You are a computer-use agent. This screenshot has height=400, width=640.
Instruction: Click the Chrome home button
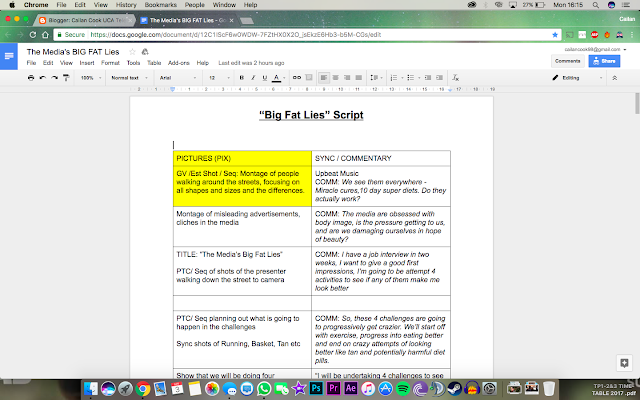[x=45, y=35]
